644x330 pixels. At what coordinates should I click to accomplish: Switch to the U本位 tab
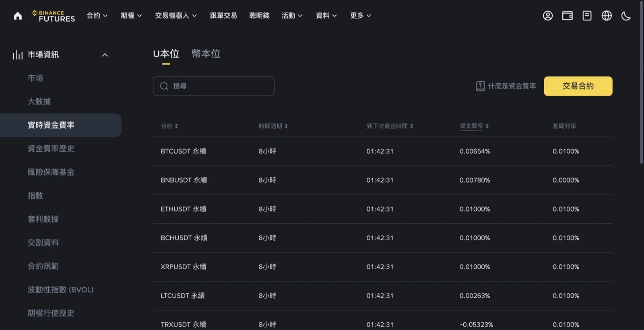click(166, 54)
